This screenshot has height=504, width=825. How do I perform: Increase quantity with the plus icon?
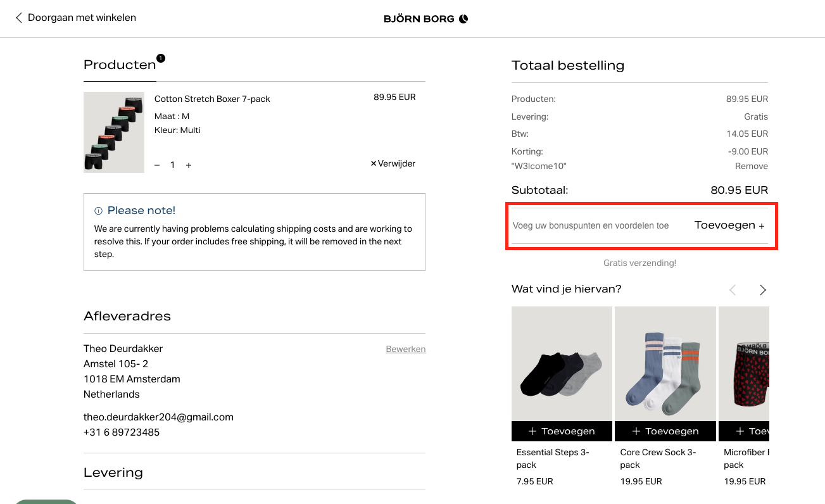189,165
